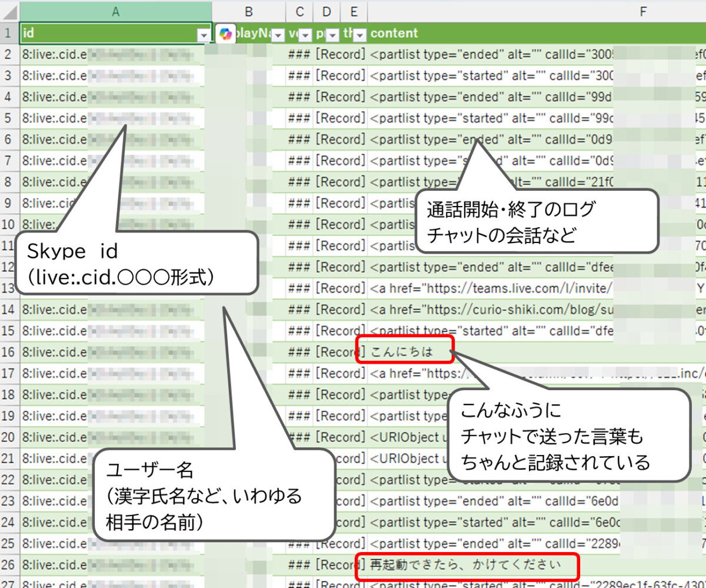Screen dimensions: 706x588
Task: Click the cell with the teams.live.com invite link
Action: (491, 288)
